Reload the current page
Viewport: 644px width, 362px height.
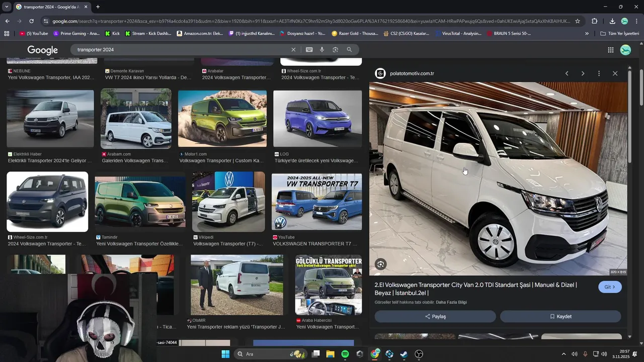[x=31, y=21]
